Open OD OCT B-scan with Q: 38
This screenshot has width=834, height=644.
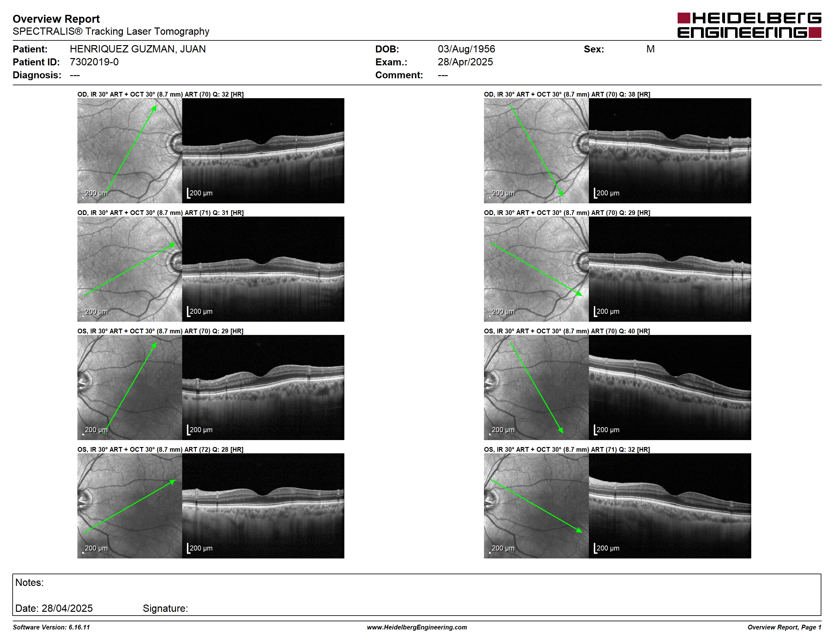pyautogui.click(x=670, y=151)
